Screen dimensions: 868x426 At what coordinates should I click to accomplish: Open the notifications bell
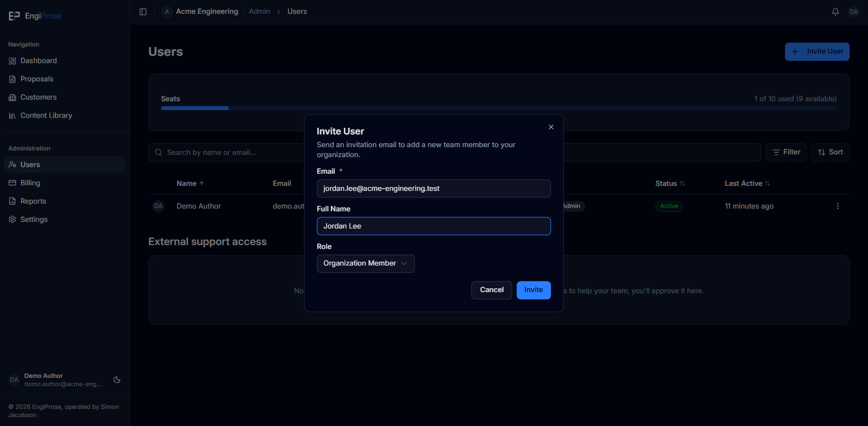(x=835, y=12)
